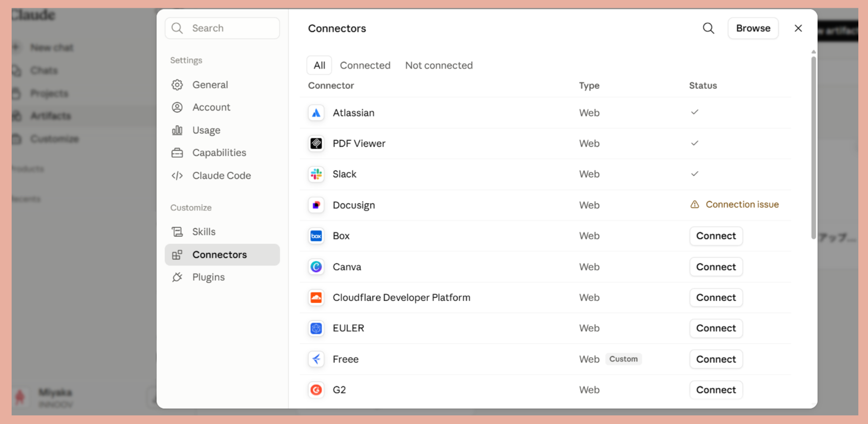The image size is (868, 424).
Task: Connect the Freee connector
Action: [716, 359]
